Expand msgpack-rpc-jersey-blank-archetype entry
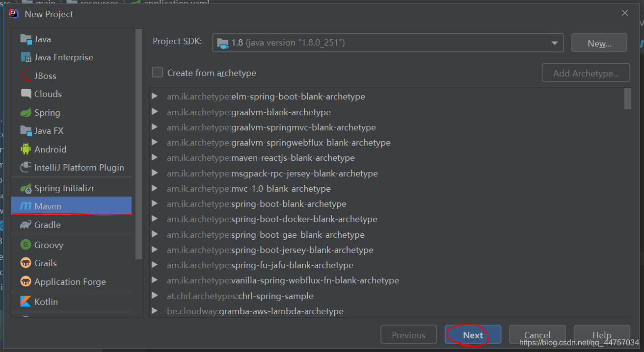The width and height of the screenshot is (644, 352). click(155, 173)
